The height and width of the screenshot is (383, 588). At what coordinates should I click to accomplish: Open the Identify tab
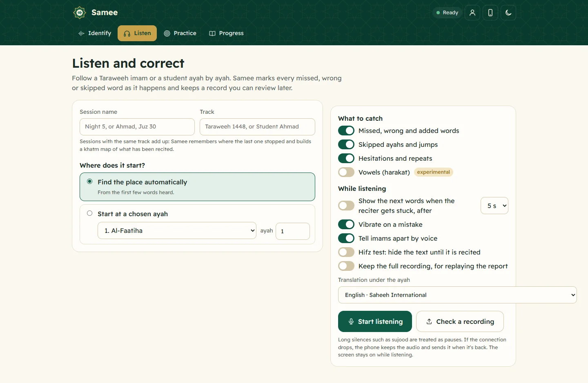[95, 33]
